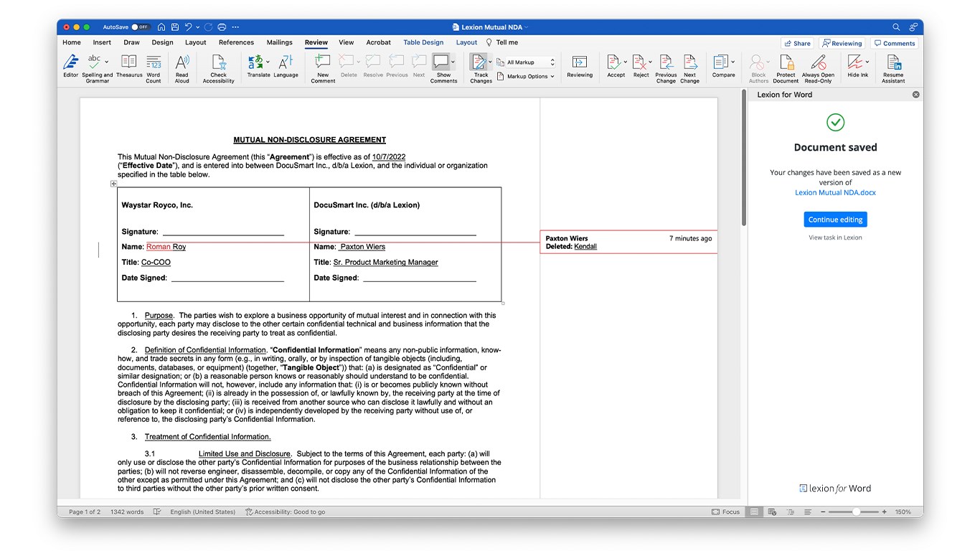980x551 pixels.
Task: Open search magnifier in title bar
Action: [896, 27]
